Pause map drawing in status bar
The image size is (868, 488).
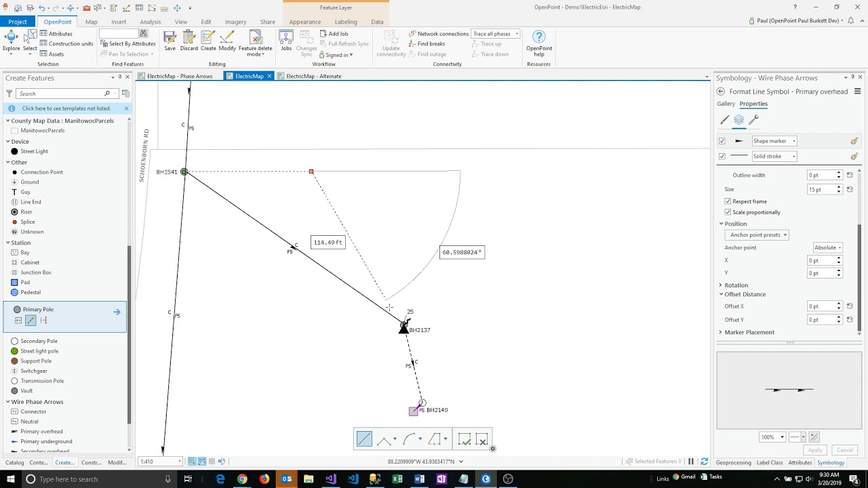click(691, 462)
